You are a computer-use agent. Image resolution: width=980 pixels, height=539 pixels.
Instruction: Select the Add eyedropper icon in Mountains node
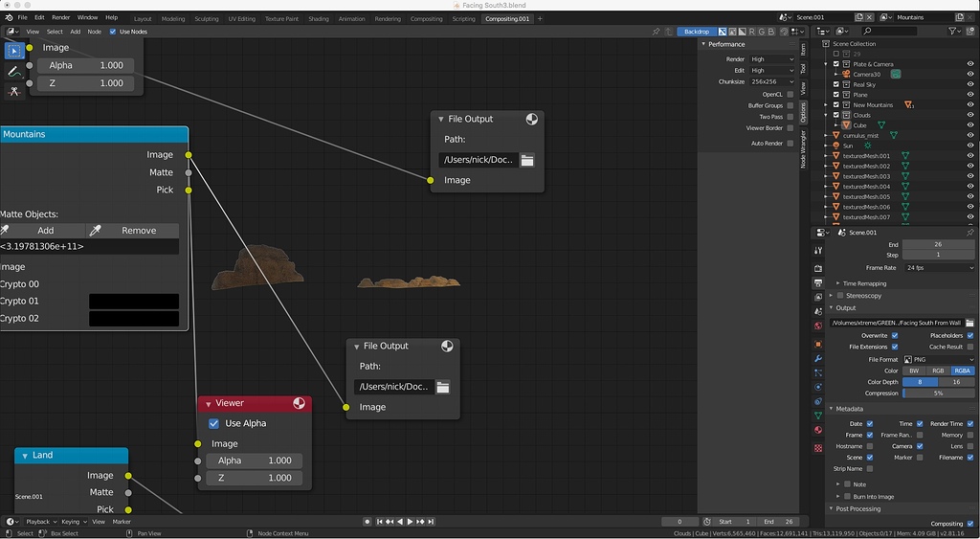(5, 230)
